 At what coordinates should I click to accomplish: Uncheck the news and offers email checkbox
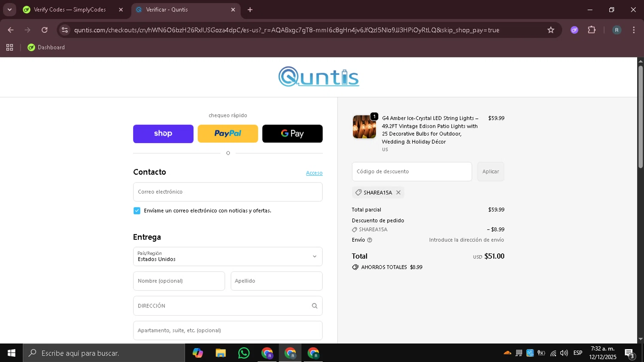point(137,211)
